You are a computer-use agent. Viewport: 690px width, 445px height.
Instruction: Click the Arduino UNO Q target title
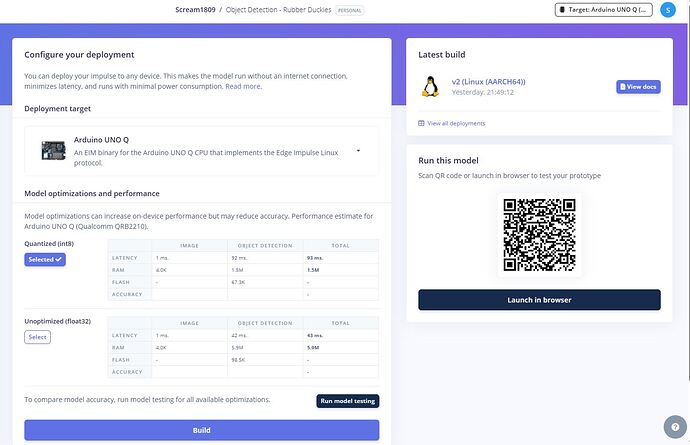point(101,140)
